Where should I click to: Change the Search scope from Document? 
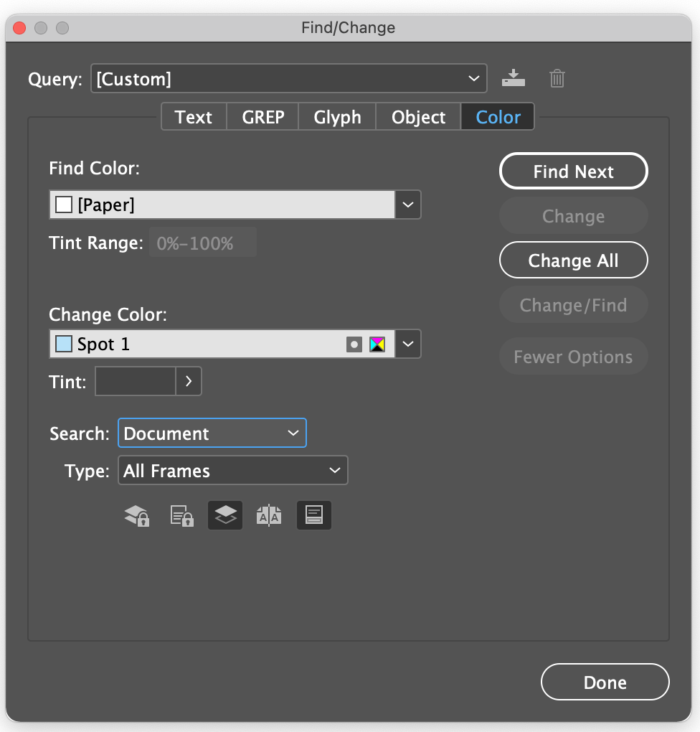point(212,433)
